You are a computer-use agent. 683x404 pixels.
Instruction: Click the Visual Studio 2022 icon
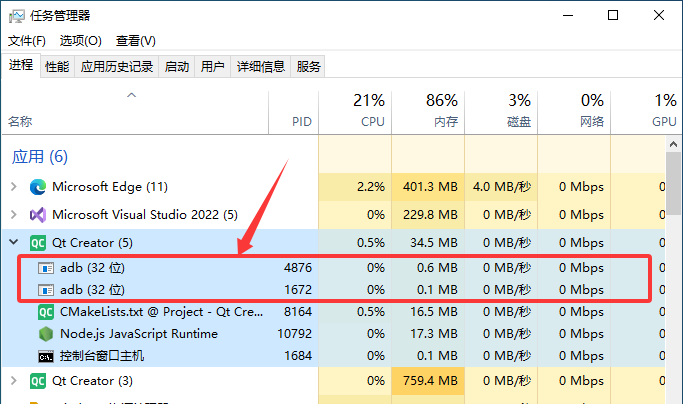click(38, 215)
